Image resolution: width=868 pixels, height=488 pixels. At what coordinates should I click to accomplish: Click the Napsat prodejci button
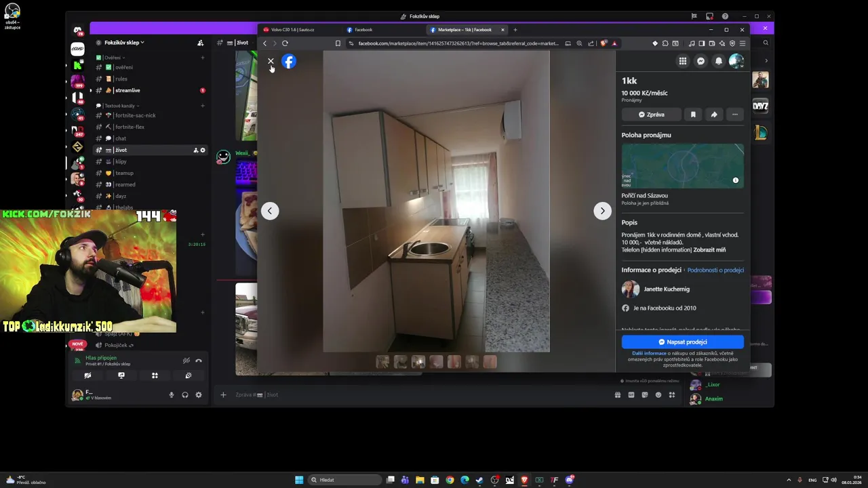tap(682, 342)
